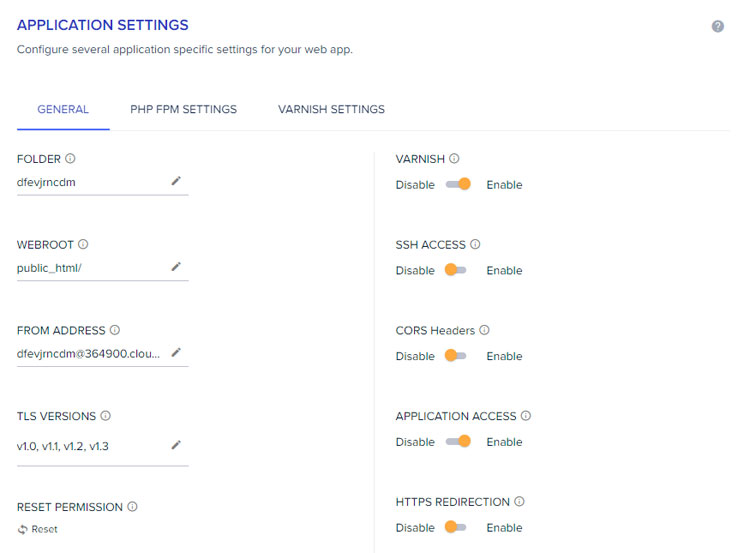Toggle the CORS Headers switch
750x553 pixels.
455,355
